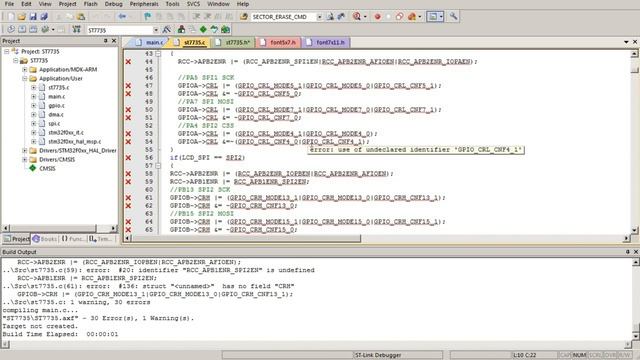Switch to the font5x7.h editor tab
Screen dimensions: 640x360
[278, 42]
